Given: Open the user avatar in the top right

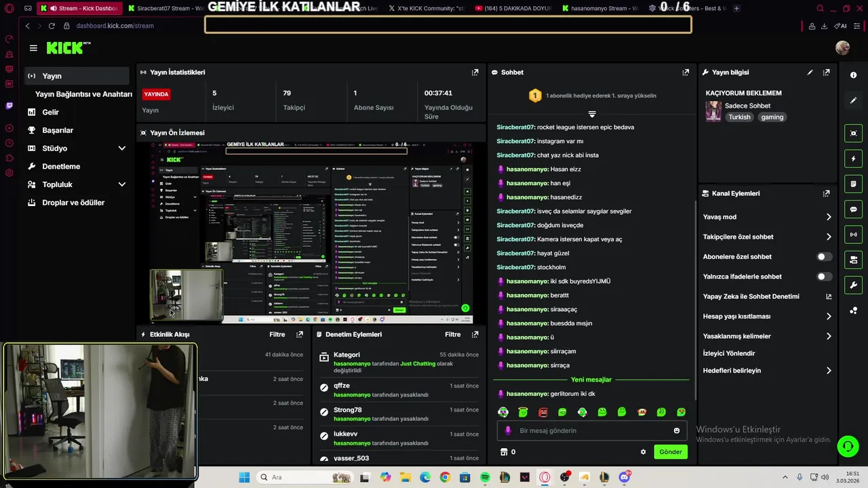Looking at the screenshot, I should click(x=842, y=47).
